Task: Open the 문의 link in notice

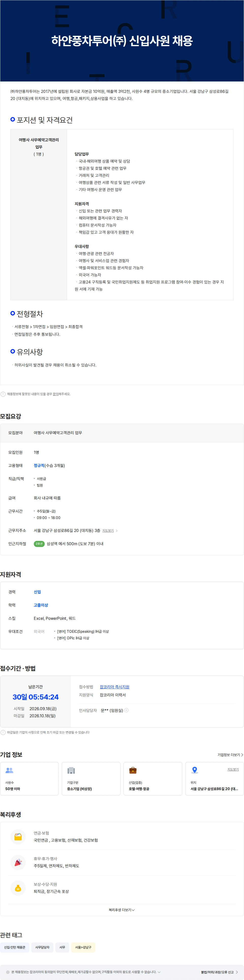Action: pos(55,394)
